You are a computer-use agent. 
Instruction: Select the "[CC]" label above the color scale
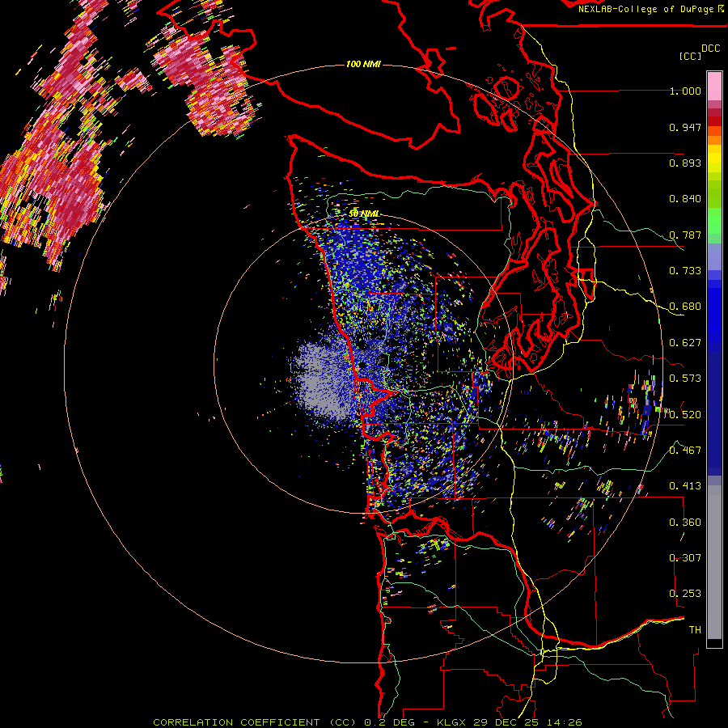690,56
